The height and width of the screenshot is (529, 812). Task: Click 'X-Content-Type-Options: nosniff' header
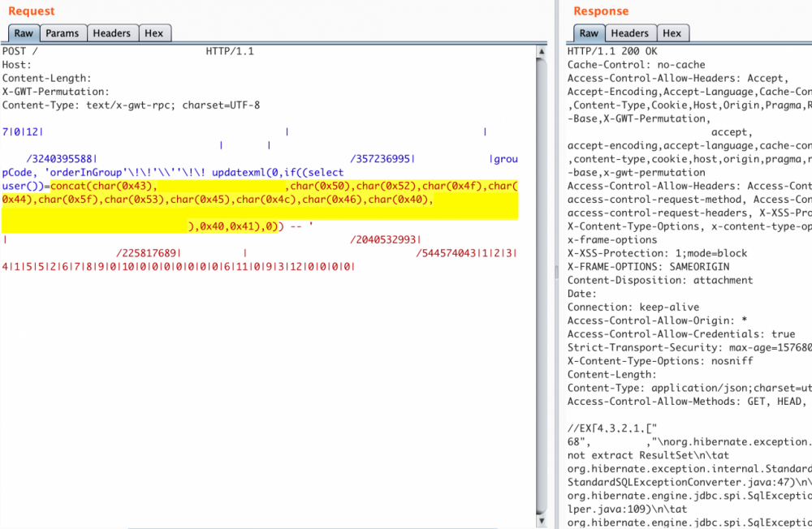pos(660,361)
